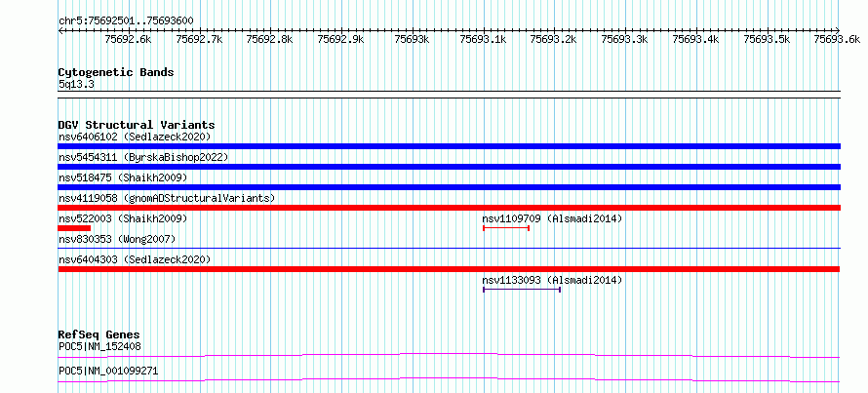Open the RefSeq Genes track heading

pyautogui.click(x=99, y=334)
